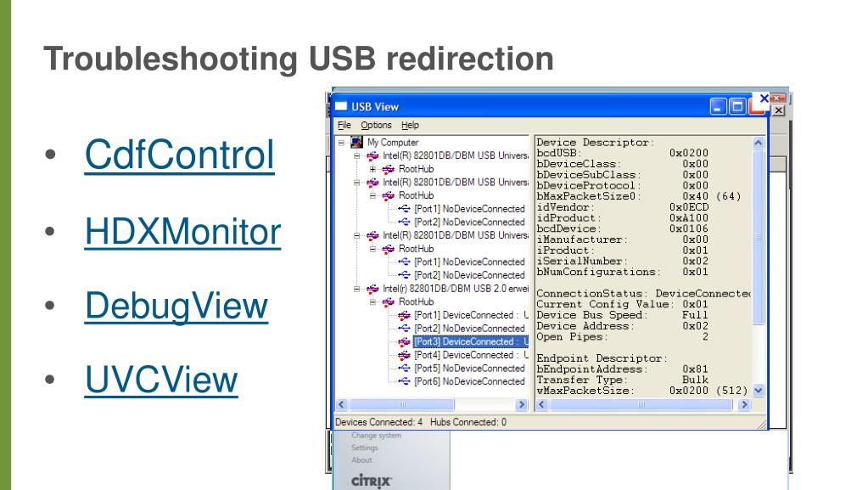Click the bcdDevice 0x0106 line
Viewport: 868px width, 490px height.
click(622, 229)
